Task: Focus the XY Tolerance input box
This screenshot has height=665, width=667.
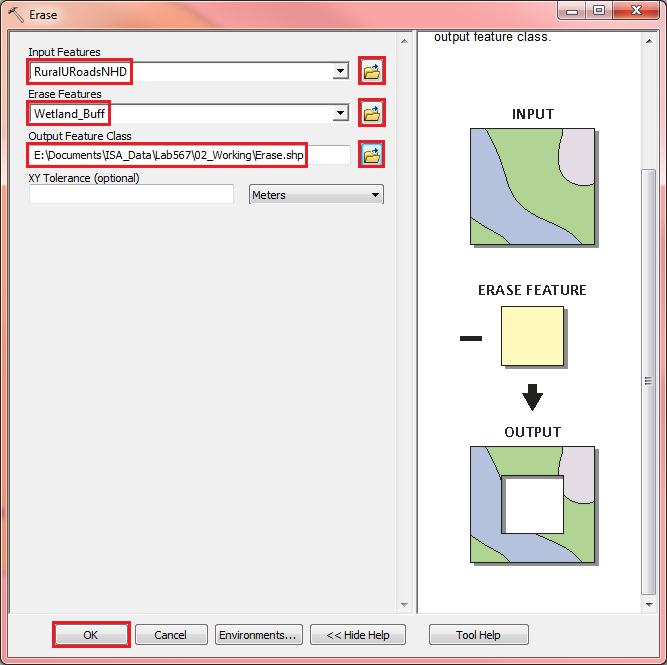Action: (131, 195)
